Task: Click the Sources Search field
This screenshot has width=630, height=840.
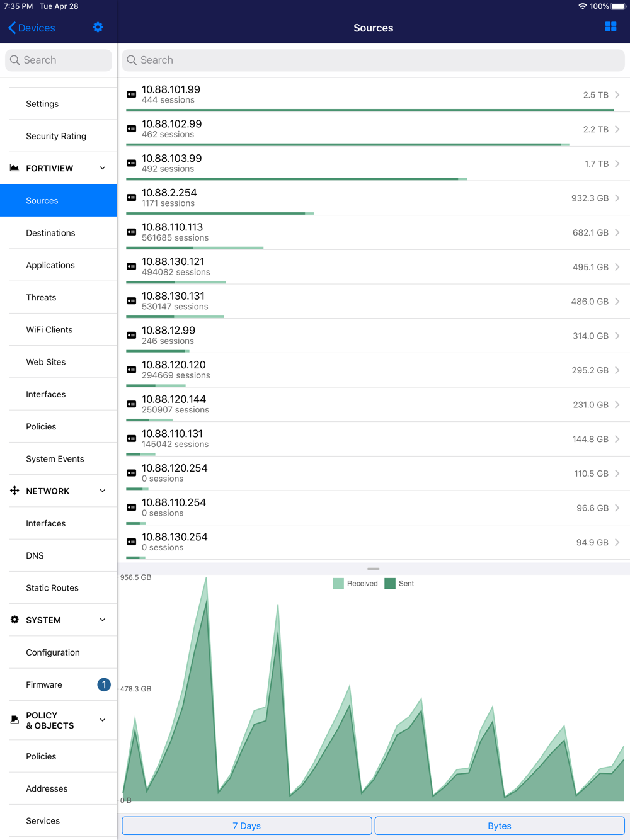Action: (373, 60)
